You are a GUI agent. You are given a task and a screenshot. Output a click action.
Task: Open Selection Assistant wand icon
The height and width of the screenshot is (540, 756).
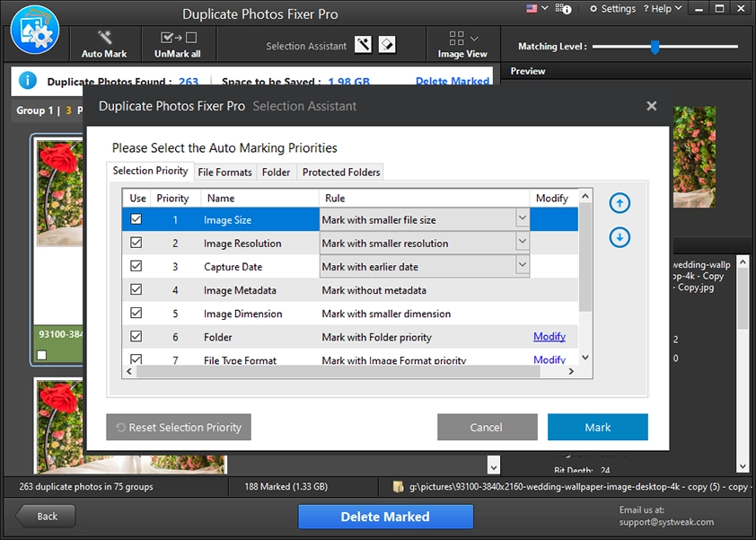click(x=363, y=45)
